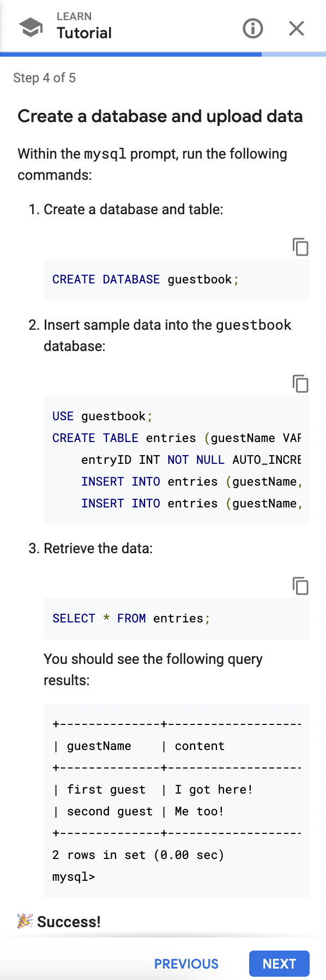Screen dimensions: 326x980
Task: Click the Step 4 of 5 label
Action: point(44,78)
